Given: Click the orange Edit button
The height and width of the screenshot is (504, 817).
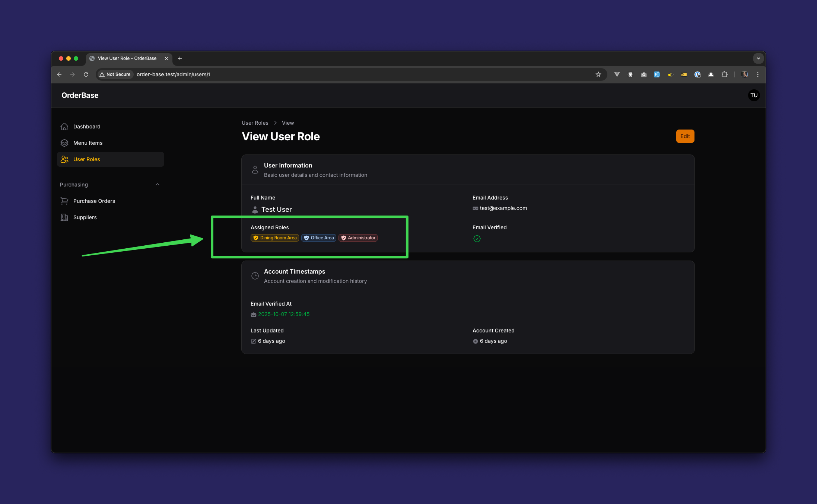Looking at the screenshot, I should point(685,136).
